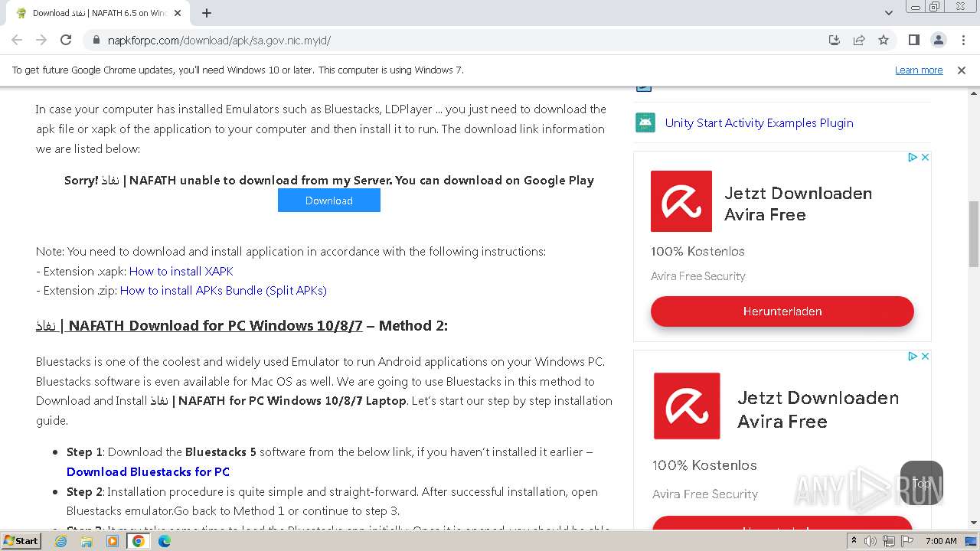Screen dimensions: 980x551
Task: Click the browser Back arrow
Action: (x=17, y=40)
